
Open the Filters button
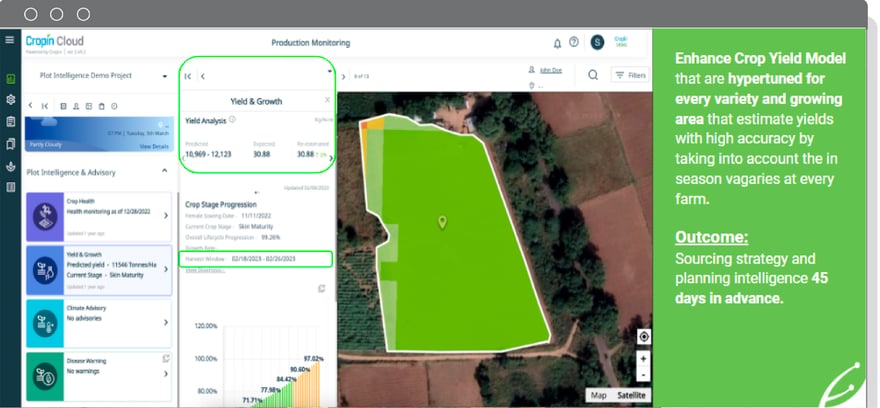(x=630, y=75)
